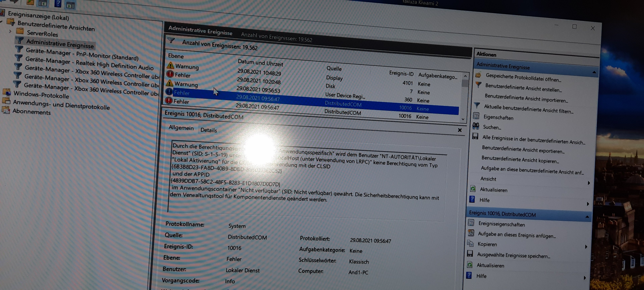
Task: Click the event list scrollbar down arrow
Action: coord(463,119)
